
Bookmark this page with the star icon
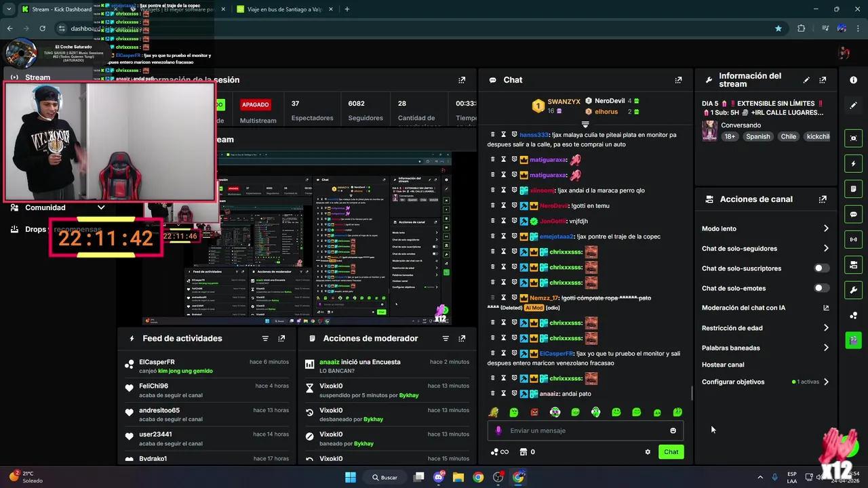point(778,28)
